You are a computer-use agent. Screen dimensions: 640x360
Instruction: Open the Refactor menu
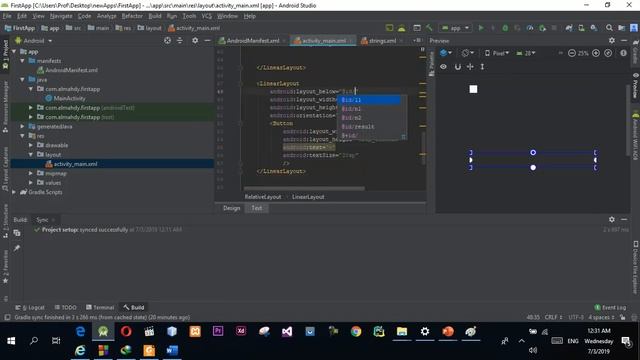pyautogui.click(x=132, y=16)
